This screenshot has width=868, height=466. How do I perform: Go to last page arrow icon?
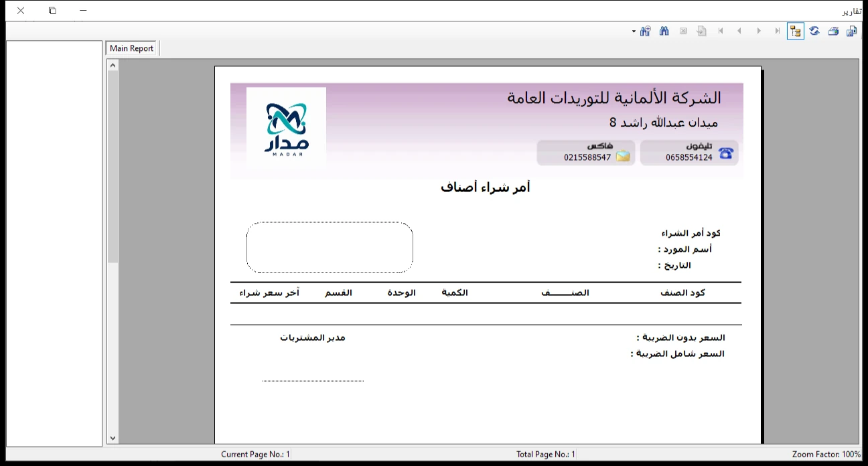click(777, 31)
